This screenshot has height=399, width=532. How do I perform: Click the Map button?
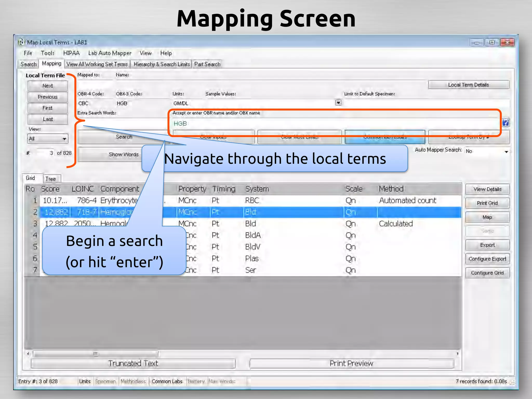pos(487,217)
